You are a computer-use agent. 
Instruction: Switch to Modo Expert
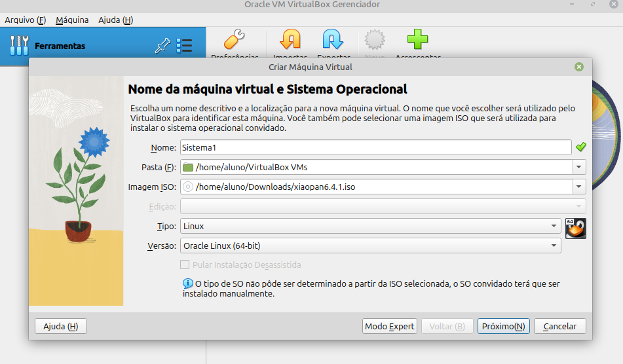pos(390,326)
